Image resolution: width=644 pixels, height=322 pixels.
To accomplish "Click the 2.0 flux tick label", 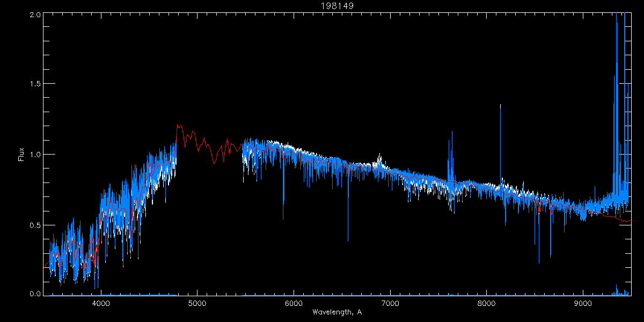I will pos(35,15).
